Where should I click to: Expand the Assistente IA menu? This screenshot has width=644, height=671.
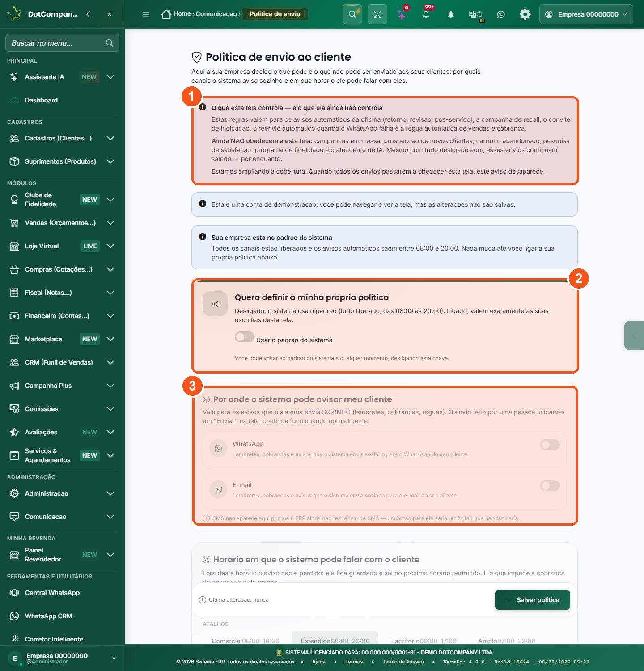click(110, 77)
